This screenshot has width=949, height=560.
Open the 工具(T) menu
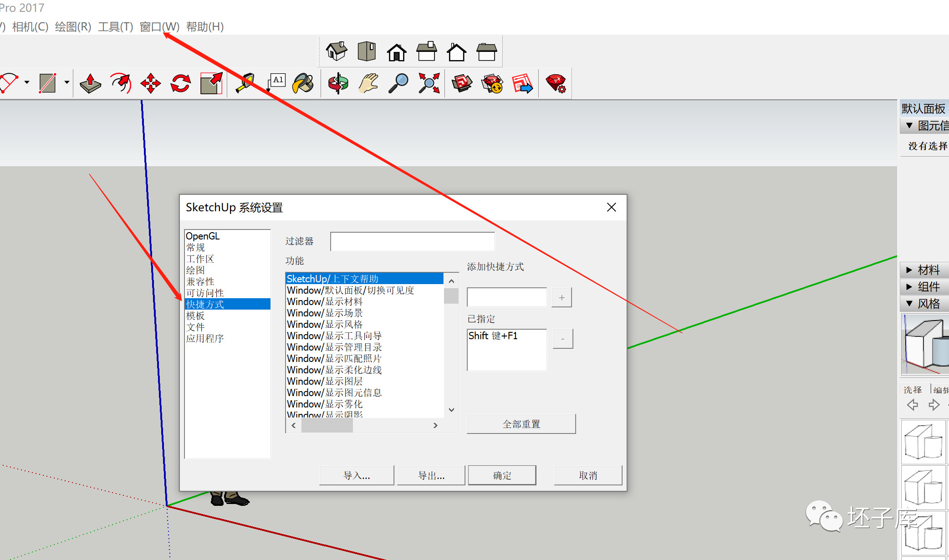[x=116, y=27]
